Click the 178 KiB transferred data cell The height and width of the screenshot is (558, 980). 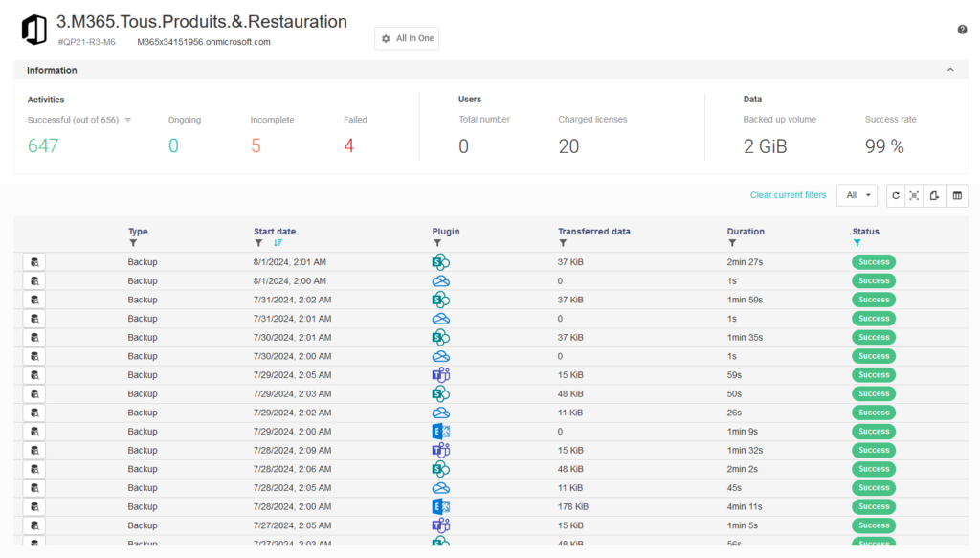click(573, 506)
